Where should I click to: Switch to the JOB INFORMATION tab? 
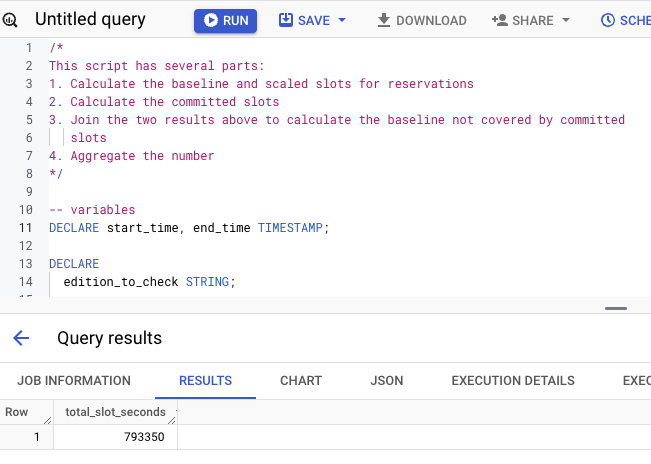click(x=74, y=381)
